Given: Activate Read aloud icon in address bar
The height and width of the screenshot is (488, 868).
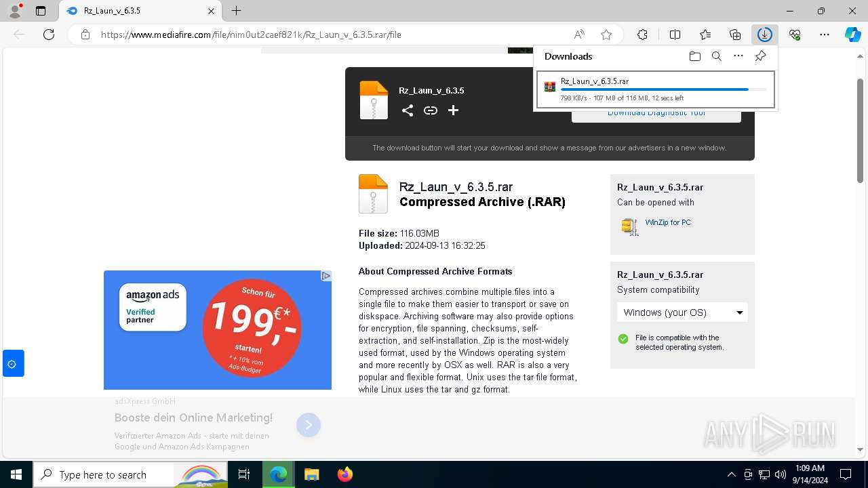Looking at the screenshot, I should [x=579, y=35].
